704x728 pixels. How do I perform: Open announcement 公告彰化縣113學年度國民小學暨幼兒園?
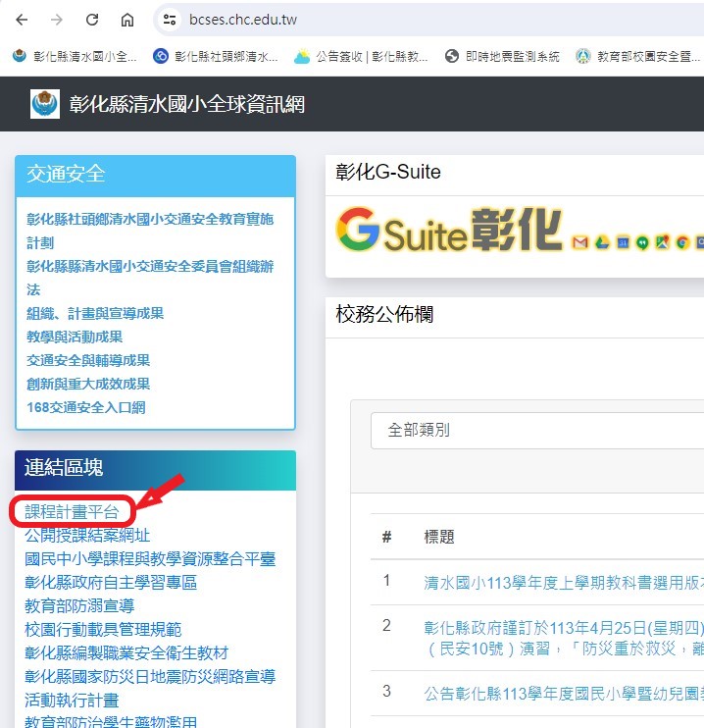(564, 694)
